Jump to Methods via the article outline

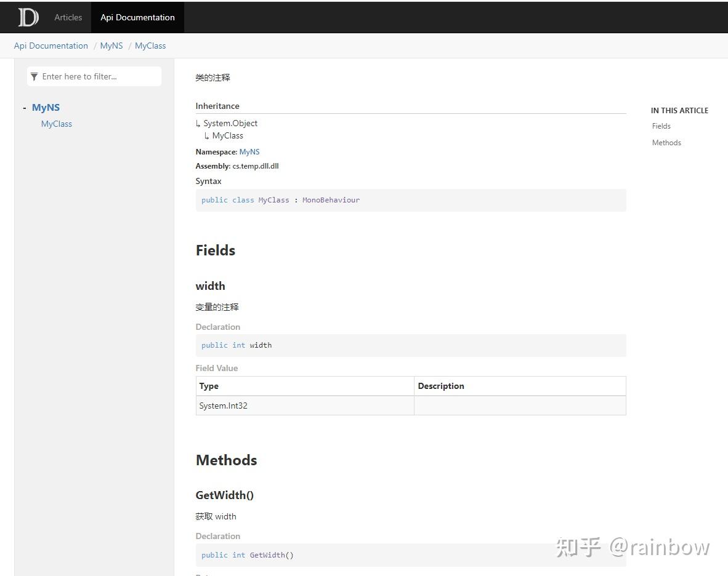pos(666,142)
